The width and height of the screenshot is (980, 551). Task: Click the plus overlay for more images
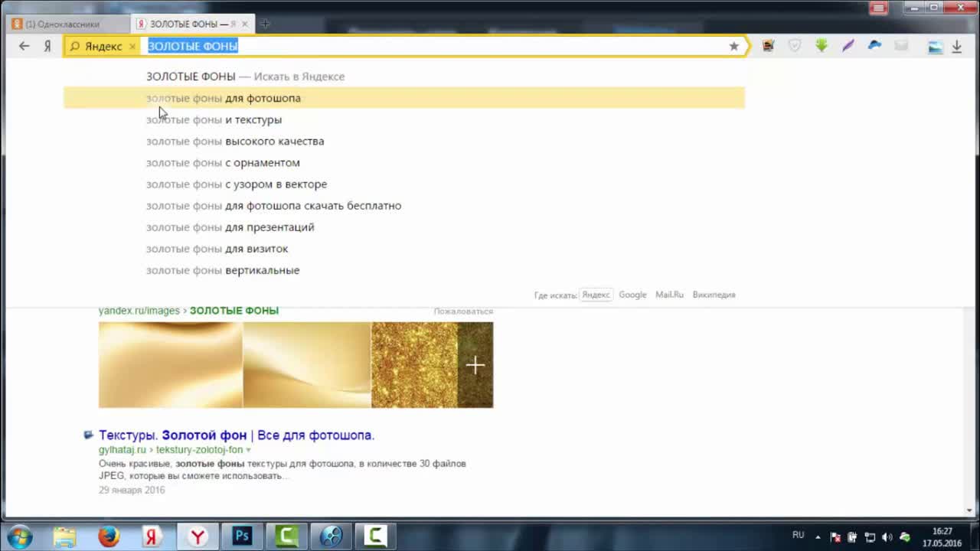click(475, 365)
